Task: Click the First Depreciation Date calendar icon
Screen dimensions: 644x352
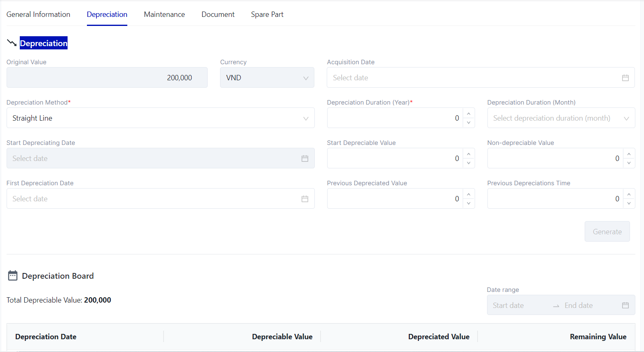Action: point(304,199)
